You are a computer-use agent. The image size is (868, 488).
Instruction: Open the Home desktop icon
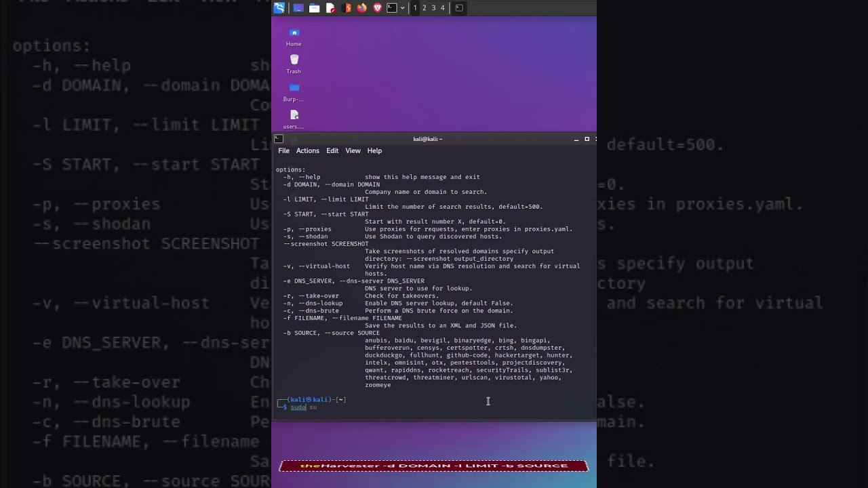pos(294,37)
